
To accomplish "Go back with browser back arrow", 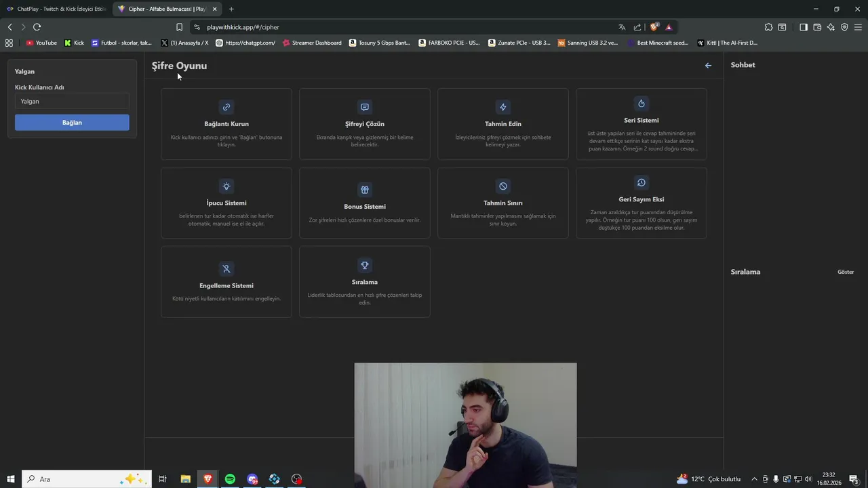I will pyautogui.click(x=9, y=27).
